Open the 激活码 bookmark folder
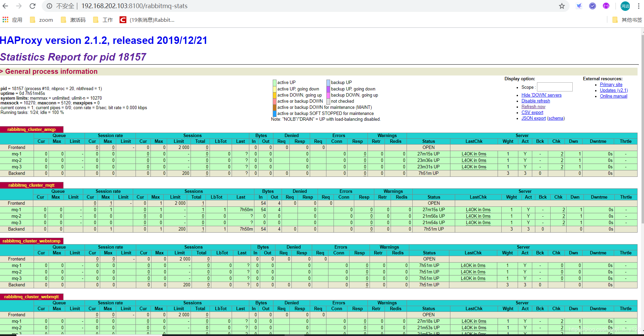The height and width of the screenshot is (336, 644). coord(73,20)
